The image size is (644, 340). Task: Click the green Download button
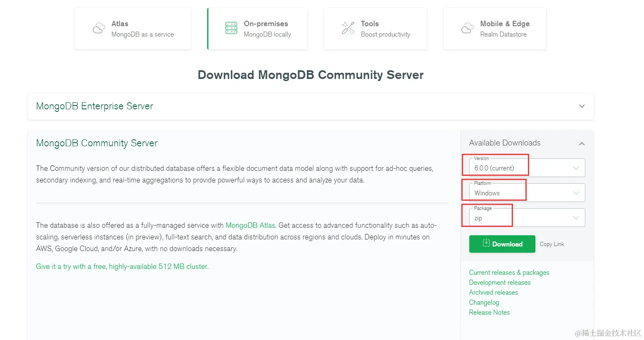502,244
